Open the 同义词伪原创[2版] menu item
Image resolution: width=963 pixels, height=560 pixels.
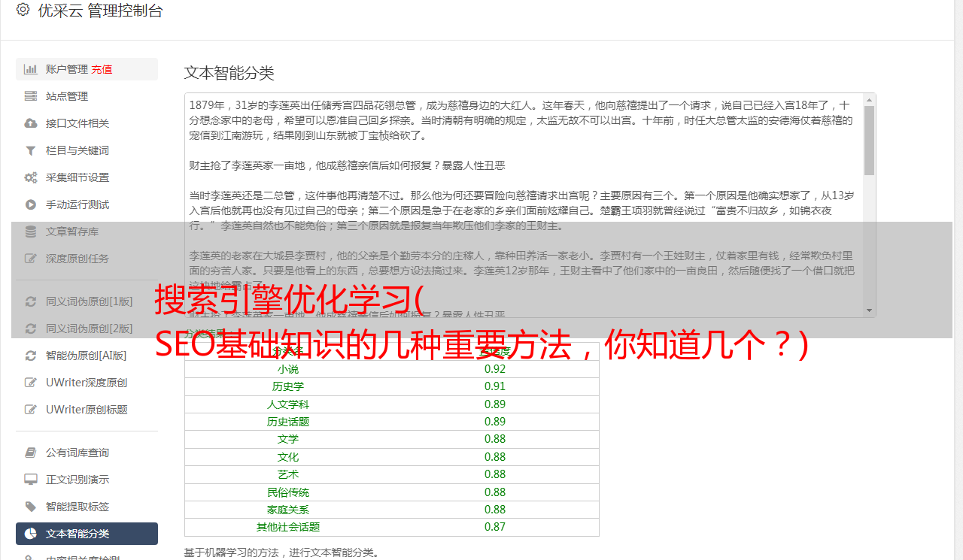click(87, 328)
